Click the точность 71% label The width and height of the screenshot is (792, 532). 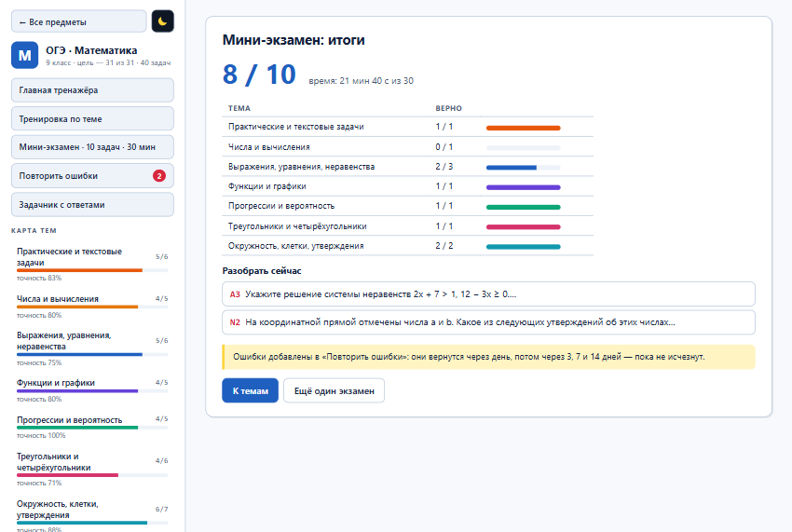(x=39, y=483)
